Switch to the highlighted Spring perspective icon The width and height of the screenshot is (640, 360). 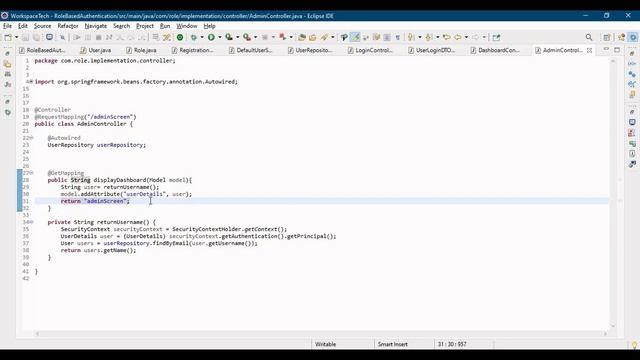click(633, 37)
